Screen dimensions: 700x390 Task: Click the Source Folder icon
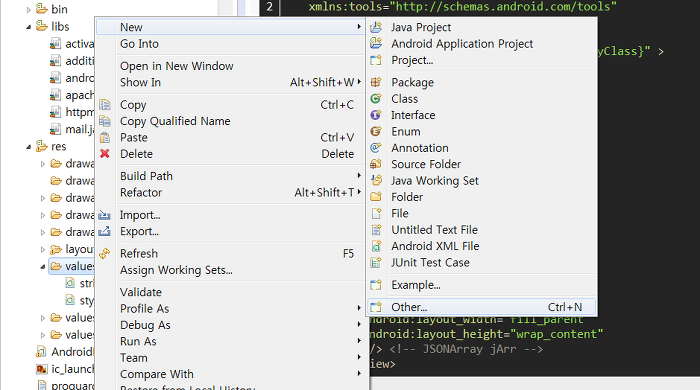[x=376, y=164]
